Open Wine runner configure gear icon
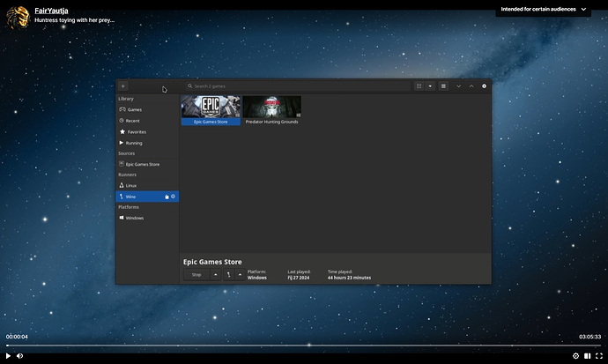Screen dimensions: 608x364 click(x=173, y=197)
